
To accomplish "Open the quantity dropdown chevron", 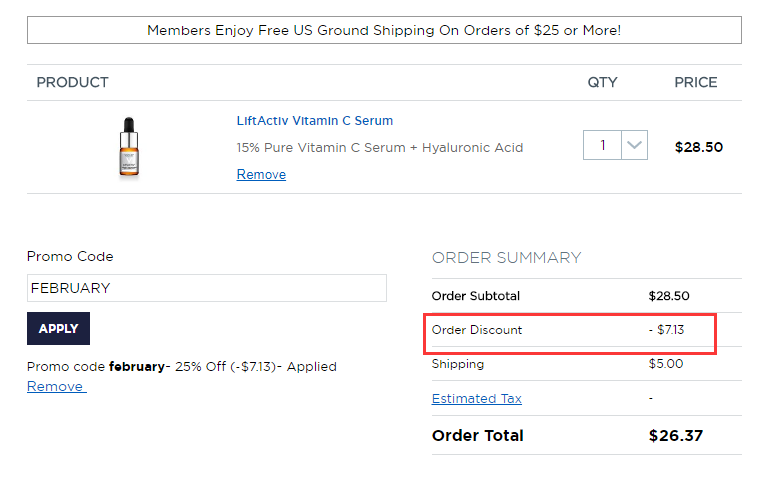I will pos(634,145).
